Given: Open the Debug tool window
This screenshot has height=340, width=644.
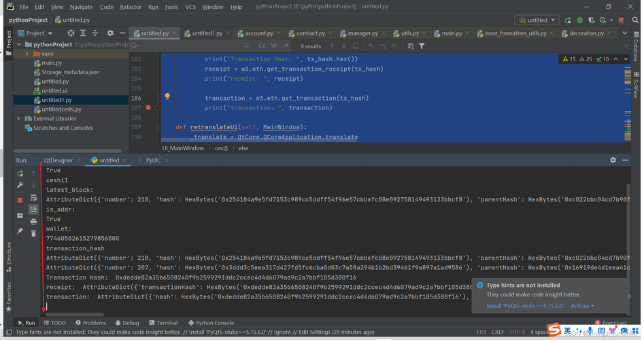Looking at the screenshot, I should click(x=127, y=323).
